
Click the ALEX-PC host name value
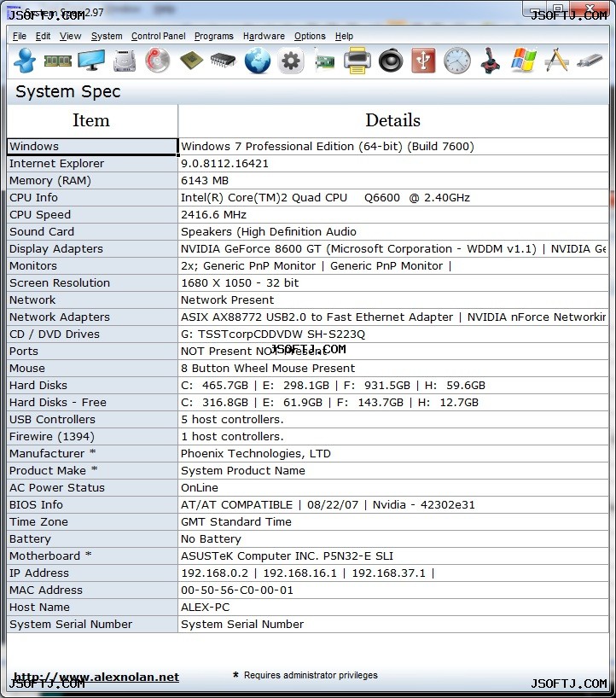[x=205, y=607]
